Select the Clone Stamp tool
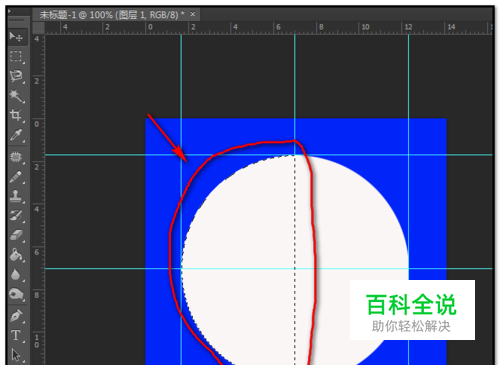The height and width of the screenshot is (365, 500). tap(16, 196)
